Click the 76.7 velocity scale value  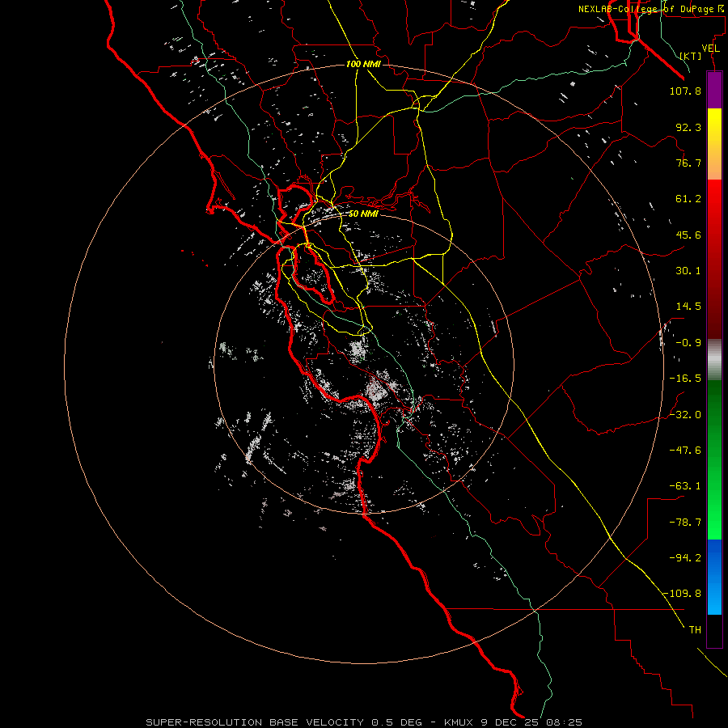[688, 163]
